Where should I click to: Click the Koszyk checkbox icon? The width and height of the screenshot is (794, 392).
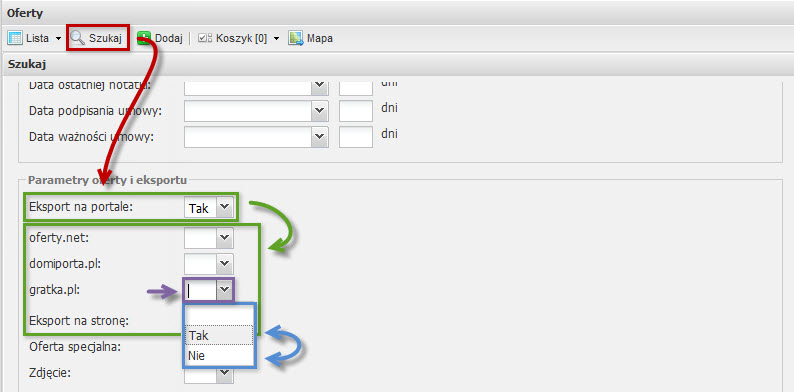click(x=205, y=38)
